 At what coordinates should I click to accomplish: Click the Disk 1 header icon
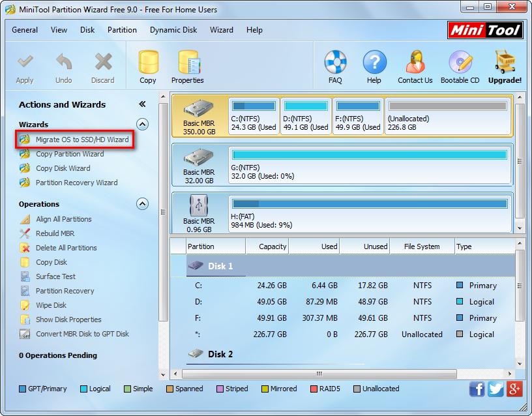point(196,265)
